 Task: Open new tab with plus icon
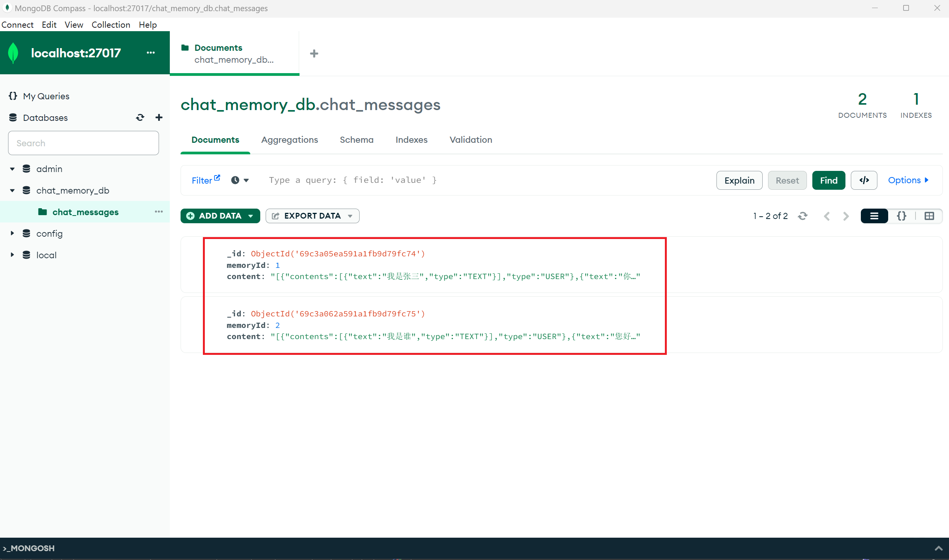click(x=314, y=53)
